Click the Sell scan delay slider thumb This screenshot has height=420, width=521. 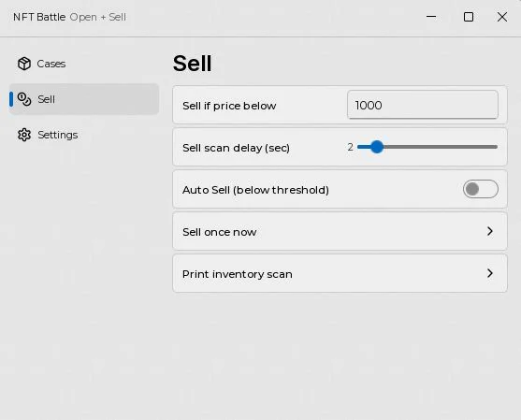(x=377, y=147)
